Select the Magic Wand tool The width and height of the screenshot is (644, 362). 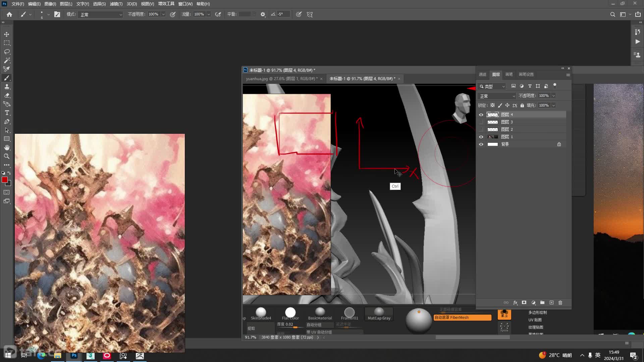(x=7, y=60)
